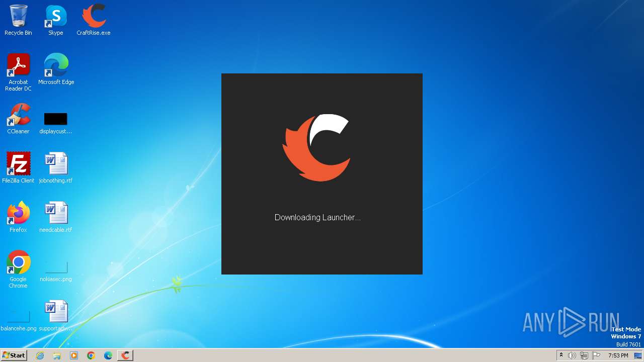644x362 pixels.
Task: Switch to CraftRise taskbar button
Action: click(x=125, y=355)
